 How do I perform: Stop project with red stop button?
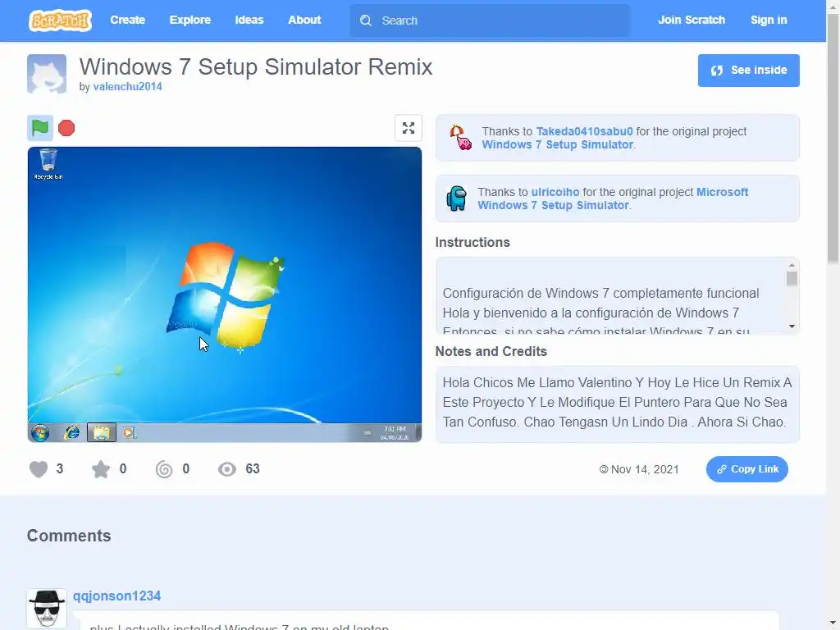66,128
